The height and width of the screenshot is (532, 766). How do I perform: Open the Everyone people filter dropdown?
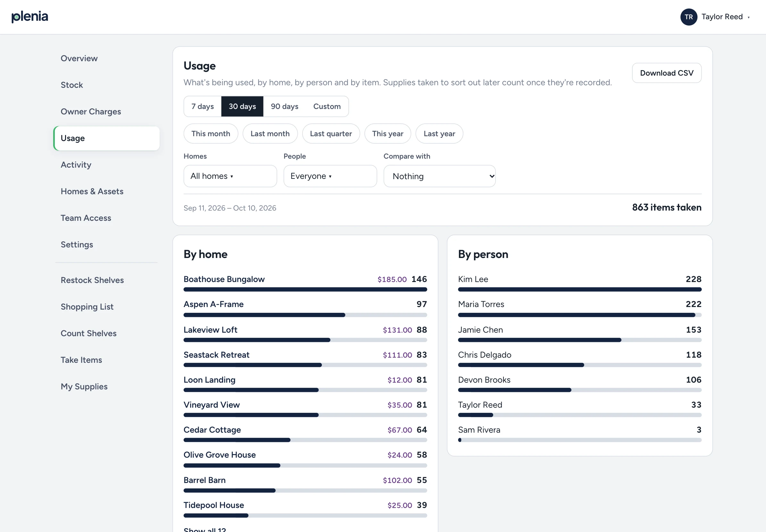click(x=330, y=176)
